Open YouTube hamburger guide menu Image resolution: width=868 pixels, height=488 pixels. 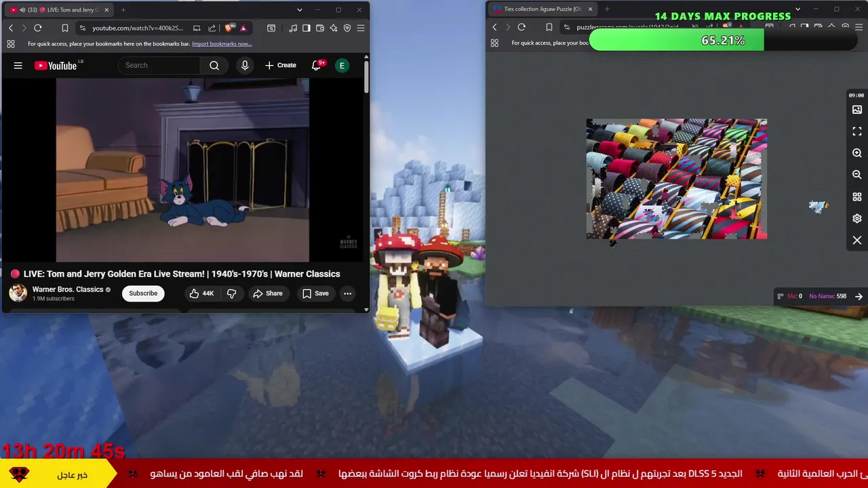[x=18, y=65]
